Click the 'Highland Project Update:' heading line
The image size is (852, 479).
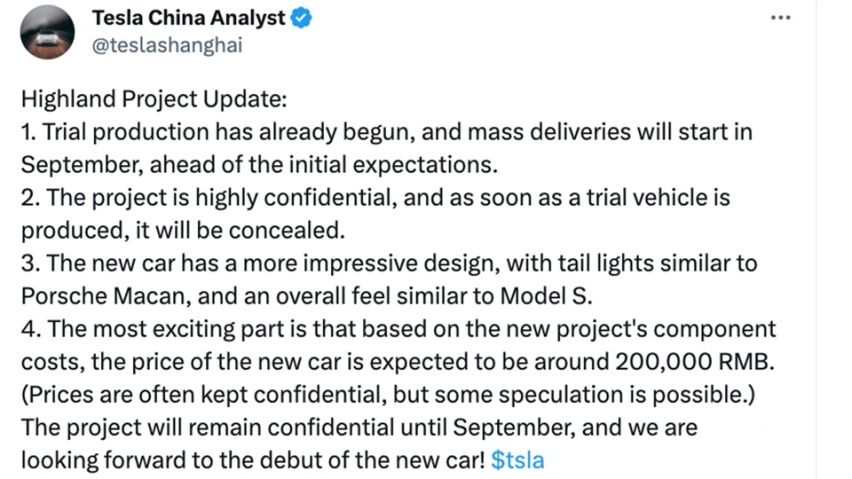(154, 99)
